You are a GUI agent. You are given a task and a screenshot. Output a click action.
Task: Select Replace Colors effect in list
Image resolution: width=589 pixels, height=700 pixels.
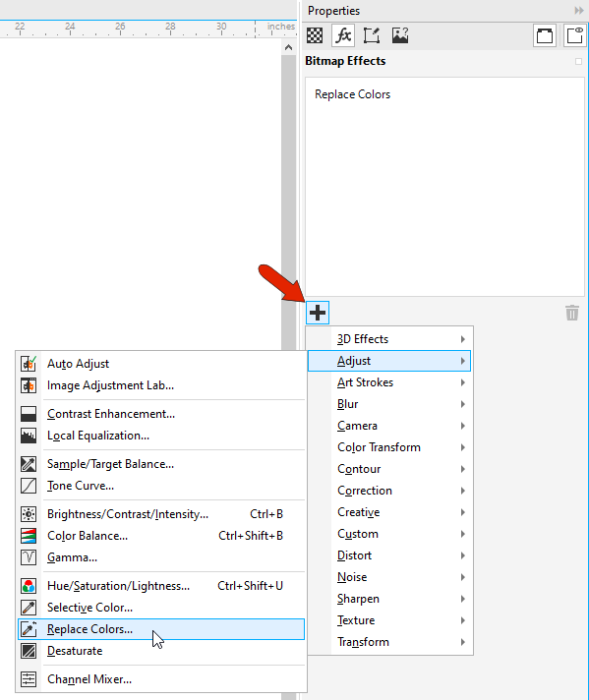point(352,94)
